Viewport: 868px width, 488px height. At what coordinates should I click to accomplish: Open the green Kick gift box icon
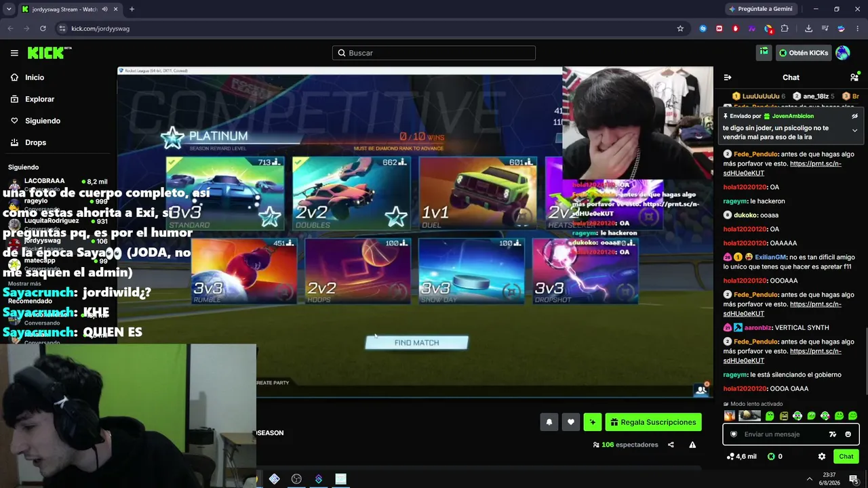(764, 52)
